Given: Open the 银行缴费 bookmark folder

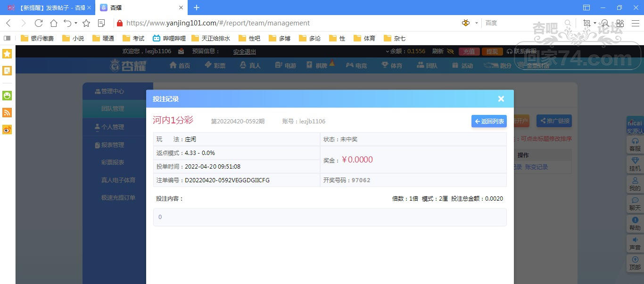Looking at the screenshot, I should tap(37, 38).
